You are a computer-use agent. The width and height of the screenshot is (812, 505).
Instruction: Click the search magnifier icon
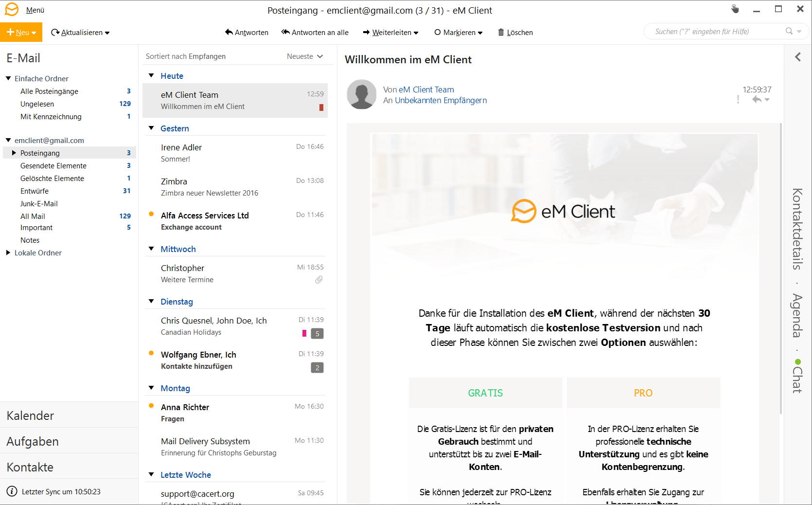click(789, 31)
